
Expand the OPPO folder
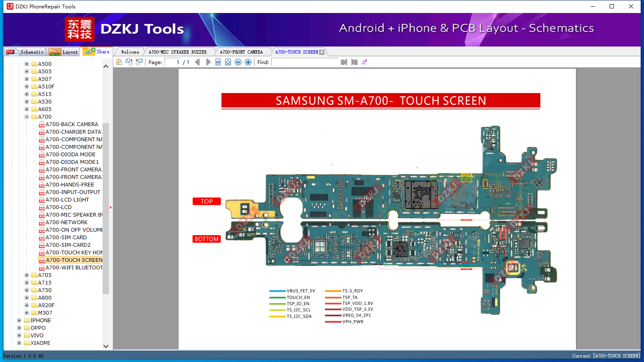pos(19,328)
